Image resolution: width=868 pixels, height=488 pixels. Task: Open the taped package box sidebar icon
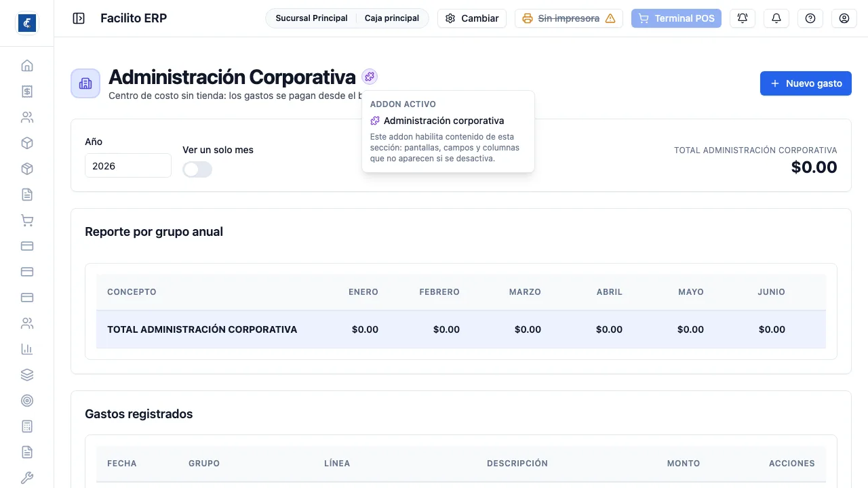pos(27,169)
